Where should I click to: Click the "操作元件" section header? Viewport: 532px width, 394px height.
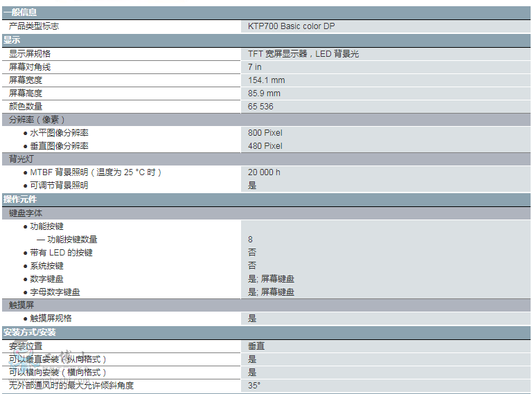point(21,199)
